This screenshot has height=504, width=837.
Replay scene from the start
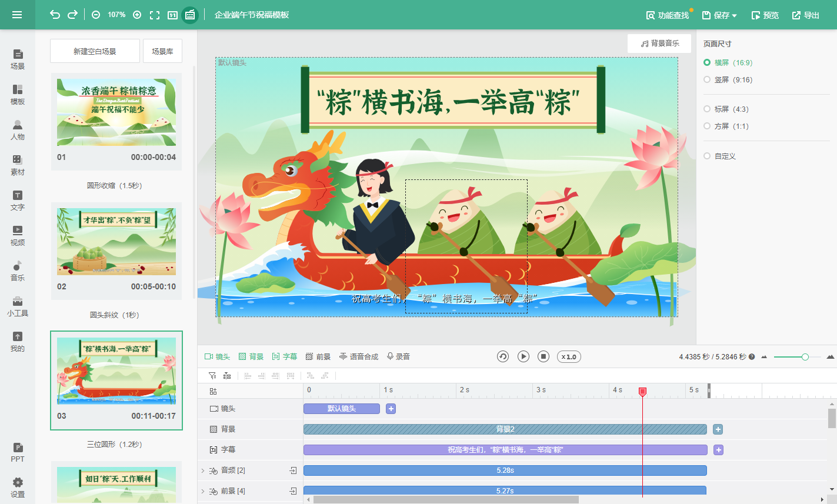click(x=503, y=356)
